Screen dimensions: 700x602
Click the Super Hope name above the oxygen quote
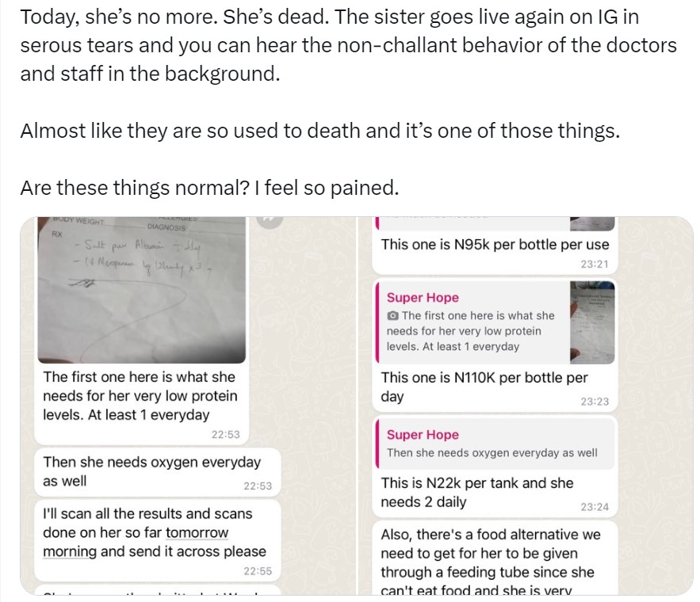423,435
